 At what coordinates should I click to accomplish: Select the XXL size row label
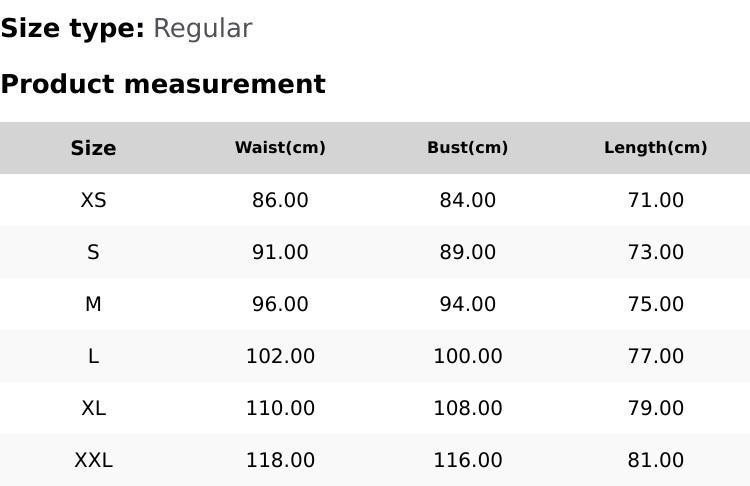pos(93,460)
